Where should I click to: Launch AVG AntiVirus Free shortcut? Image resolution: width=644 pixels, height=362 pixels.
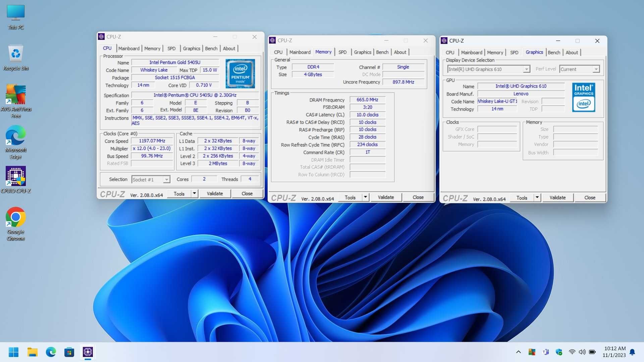point(15,101)
